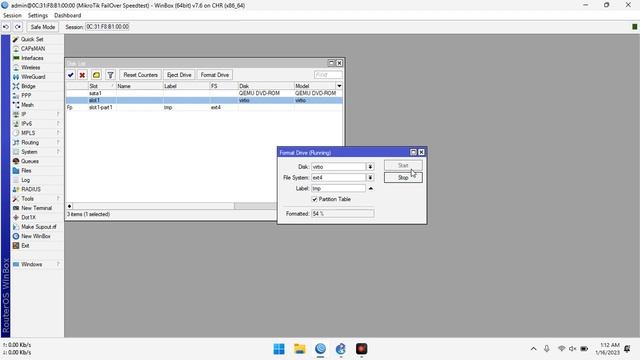Click the WinBox taskbar icon

[x=320, y=349]
